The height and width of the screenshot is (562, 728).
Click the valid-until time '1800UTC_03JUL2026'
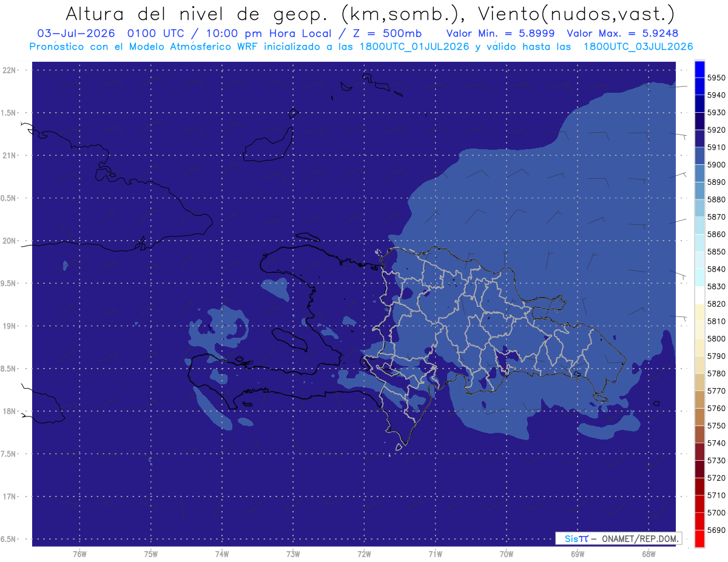tap(638, 47)
